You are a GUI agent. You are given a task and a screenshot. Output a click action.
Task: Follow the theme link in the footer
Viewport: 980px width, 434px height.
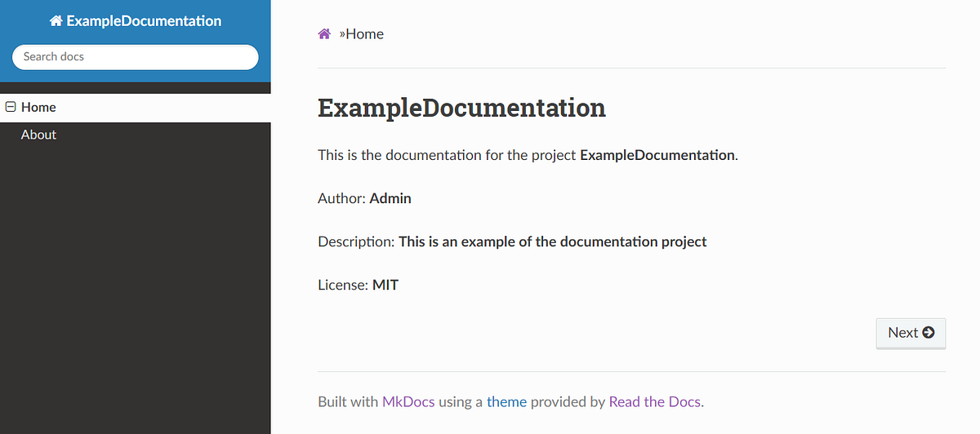coord(506,401)
